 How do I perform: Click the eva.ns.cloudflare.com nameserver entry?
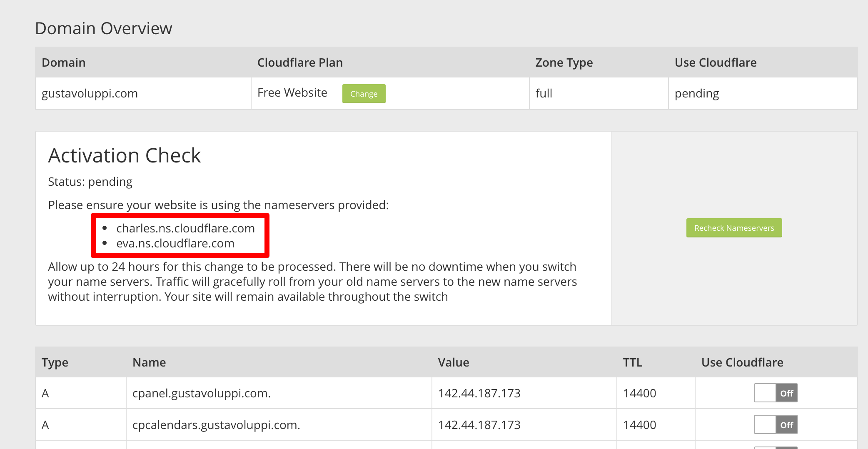click(x=175, y=243)
